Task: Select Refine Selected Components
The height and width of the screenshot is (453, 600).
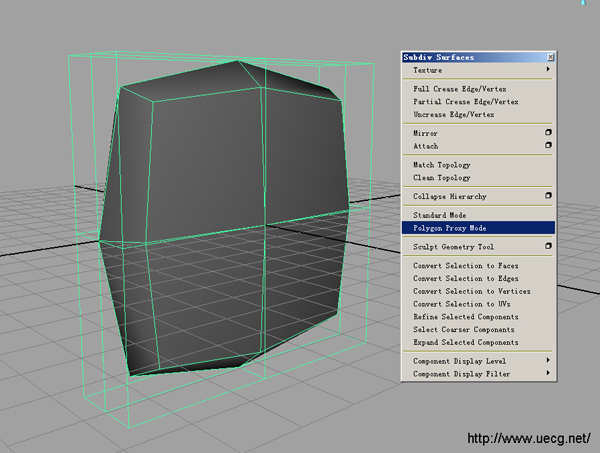Action: [x=478, y=317]
